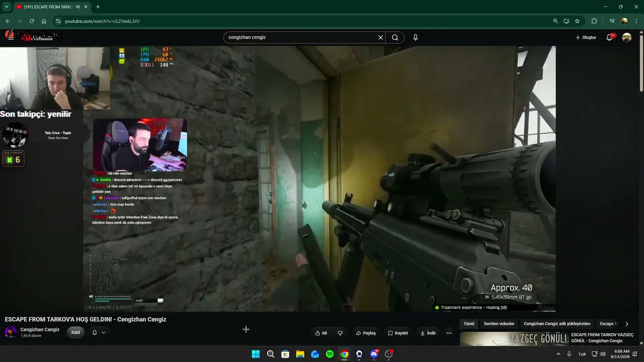Show hidden system tray icons
Viewport: 644px width, 362px height.
point(558,354)
